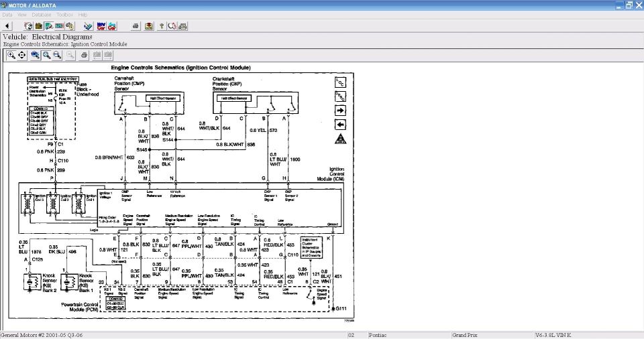644x339 pixels.
Task: Click the right arrow symbol in the schematic
Action: (x=340, y=111)
